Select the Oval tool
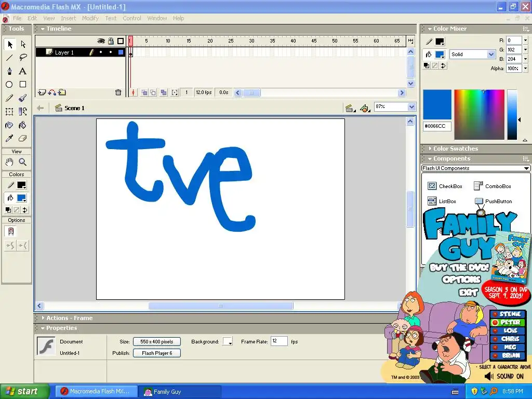Viewport: 532px width, 399px height. click(x=9, y=85)
